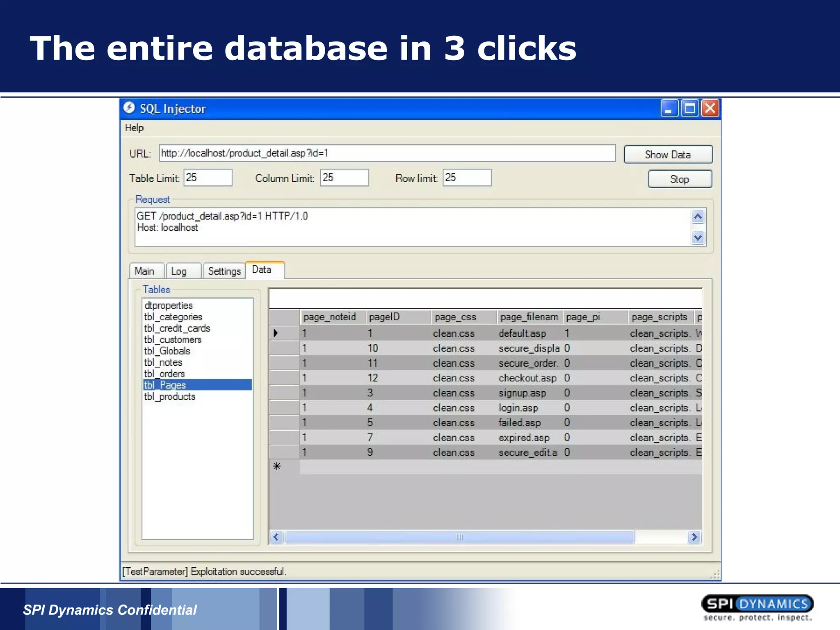Click the page_noteid column header
Screen dimensions: 840x630
tap(332, 317)
